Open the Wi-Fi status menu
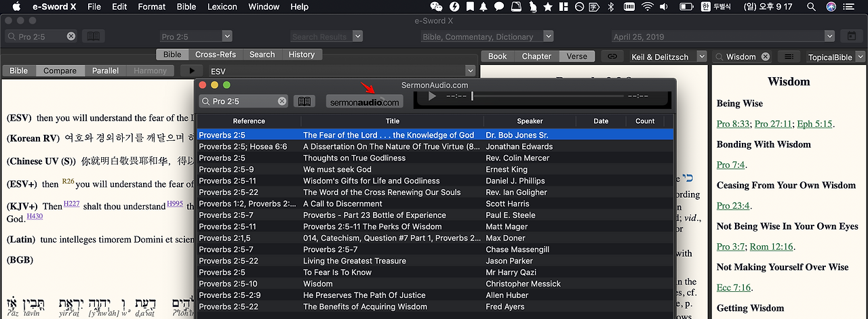Viewport: 868px width, 319px height. [x=647, y=6]
